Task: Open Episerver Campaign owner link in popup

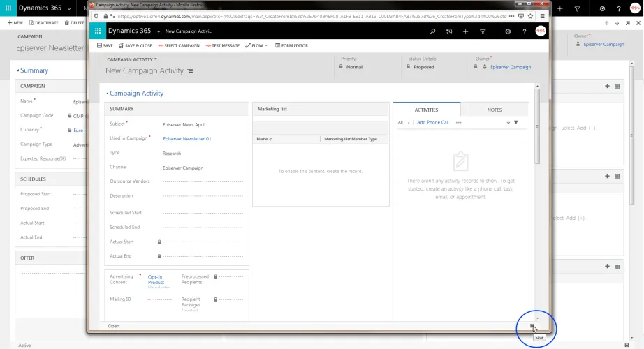Action: coord(511,67)
